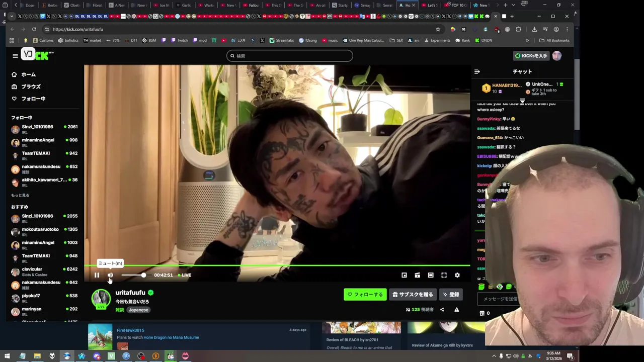
Task: Click the browser address bar URL
Action: pos(78,29)
